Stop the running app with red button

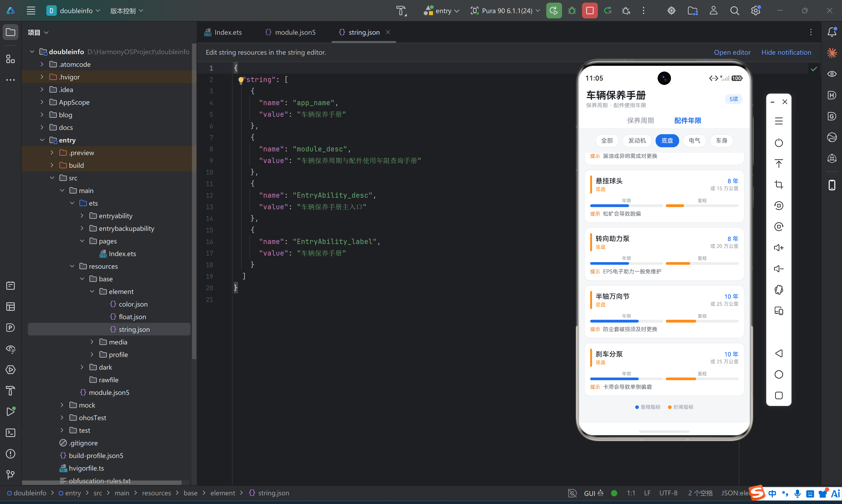click(x=590, y=11)
